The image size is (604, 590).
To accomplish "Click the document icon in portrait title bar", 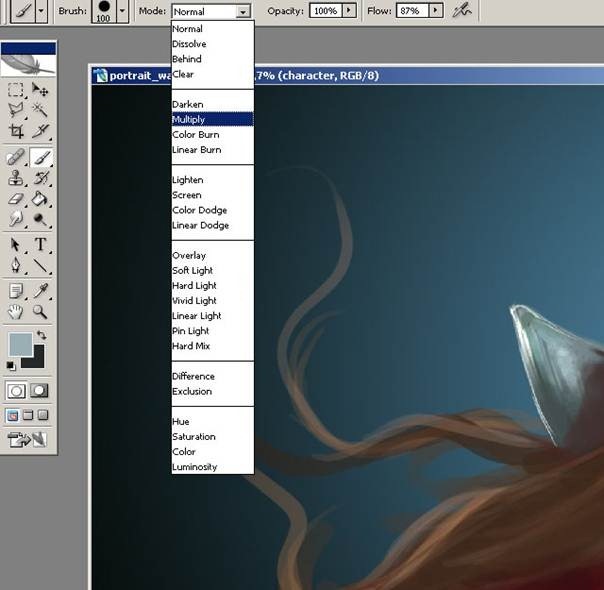I will click(x=101, y=75).
